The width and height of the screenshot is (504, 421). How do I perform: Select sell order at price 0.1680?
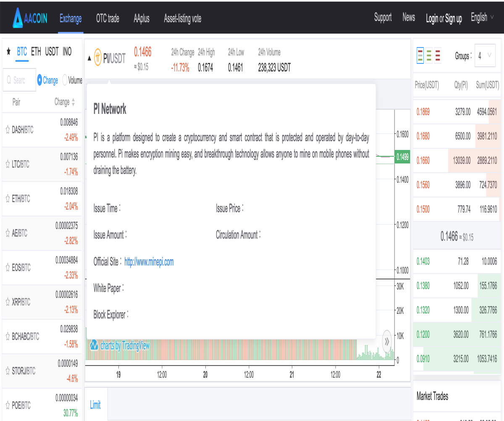457,136
